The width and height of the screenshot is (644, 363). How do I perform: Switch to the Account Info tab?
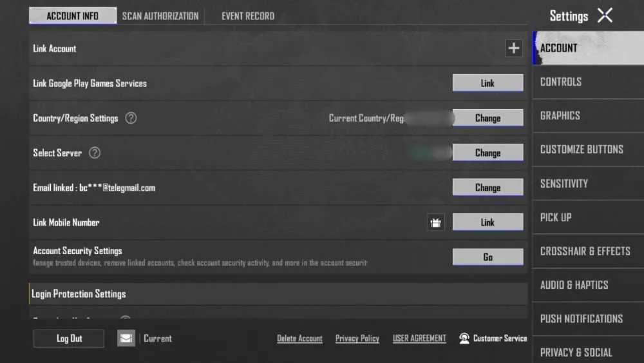[x=73, y=15]
